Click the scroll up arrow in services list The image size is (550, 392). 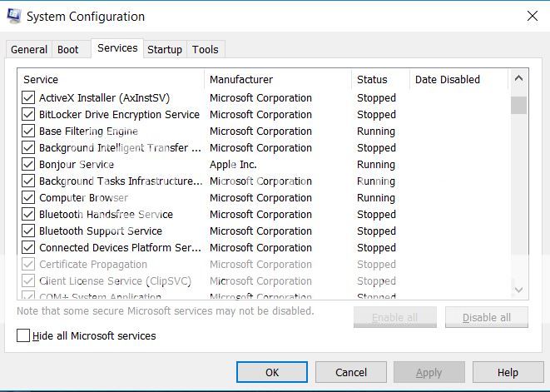(518, 78)
